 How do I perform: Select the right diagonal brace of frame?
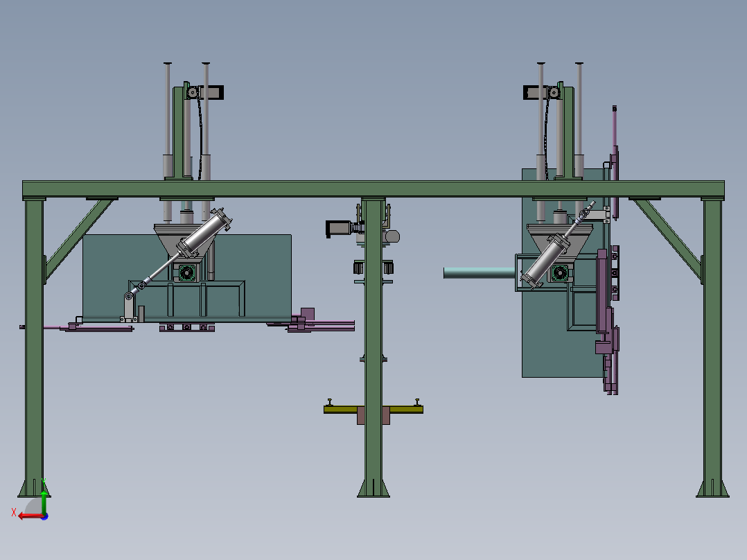(667, 235)
